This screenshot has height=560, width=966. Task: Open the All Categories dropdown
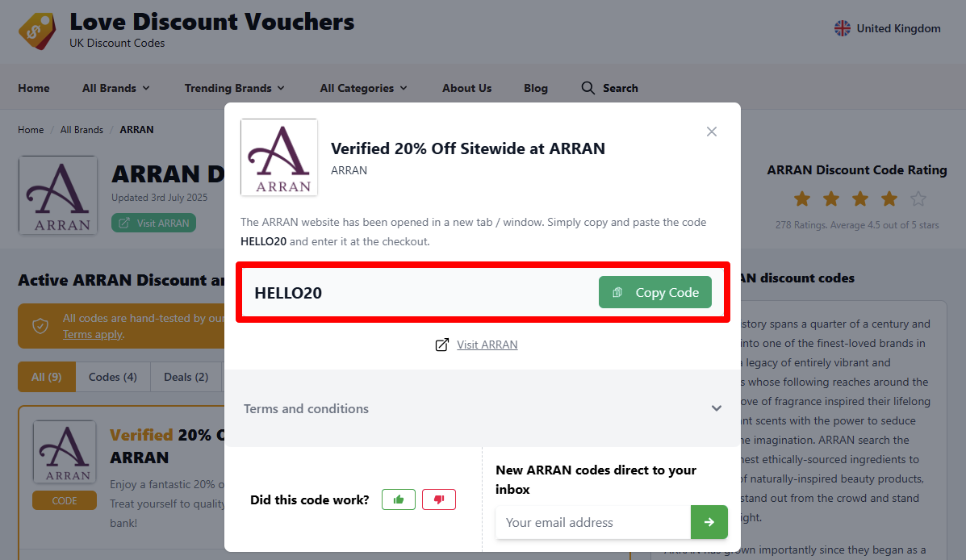pos(363,88)
